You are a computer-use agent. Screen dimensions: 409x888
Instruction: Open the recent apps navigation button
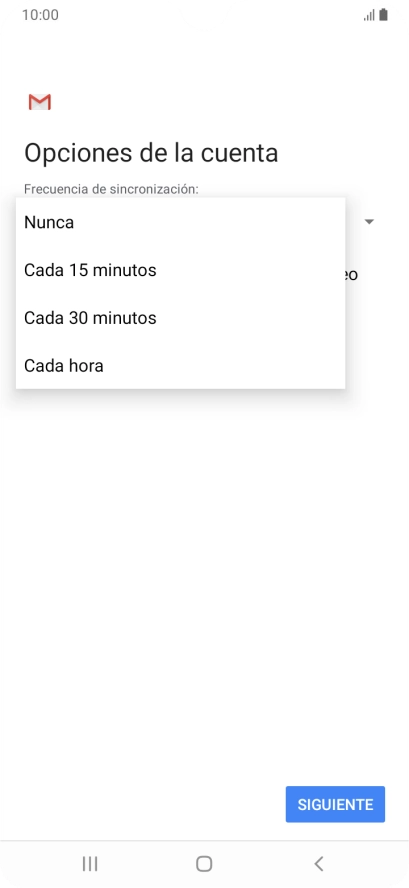(x=90, y=864)
